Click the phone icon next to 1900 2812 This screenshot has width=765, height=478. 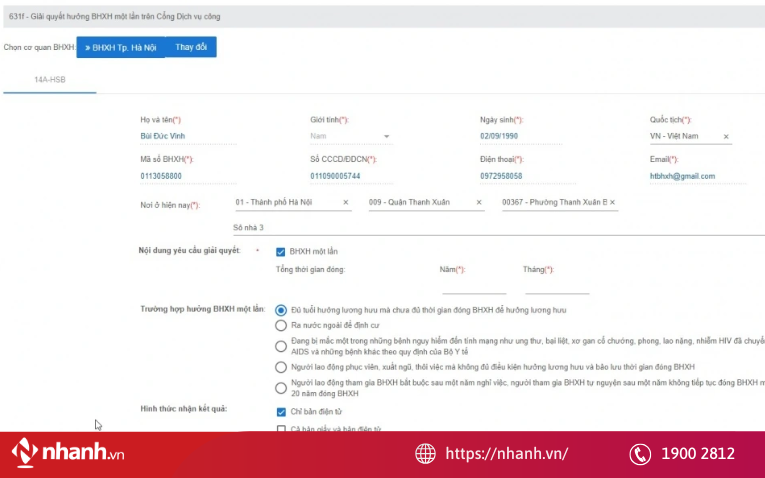click(640, 454)
